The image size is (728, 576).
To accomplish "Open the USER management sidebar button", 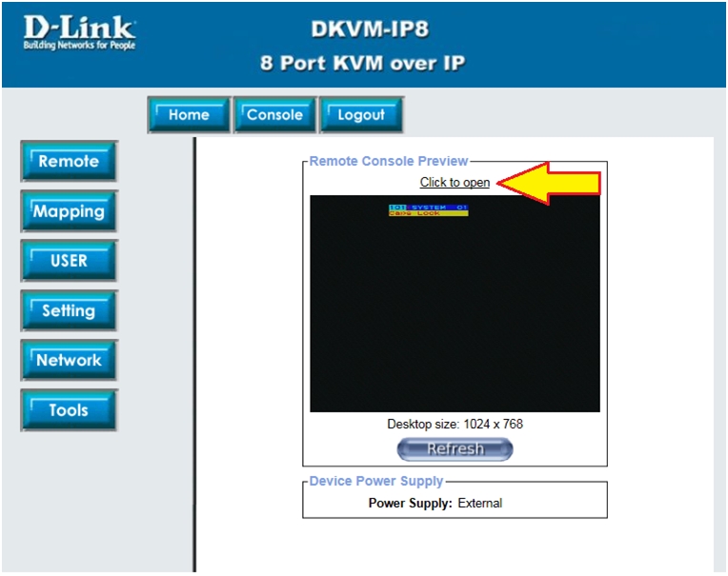I will [69, 261].
